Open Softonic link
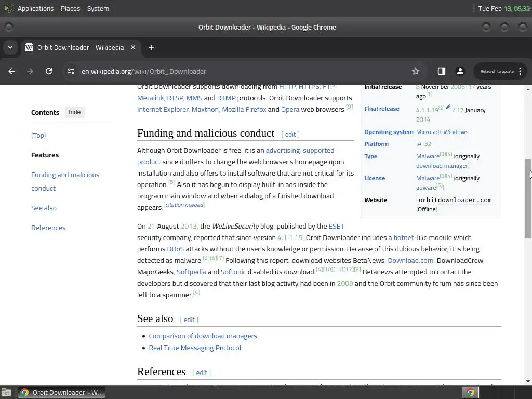The height and width of the screenshot is (399, 532). coord(233,272)
